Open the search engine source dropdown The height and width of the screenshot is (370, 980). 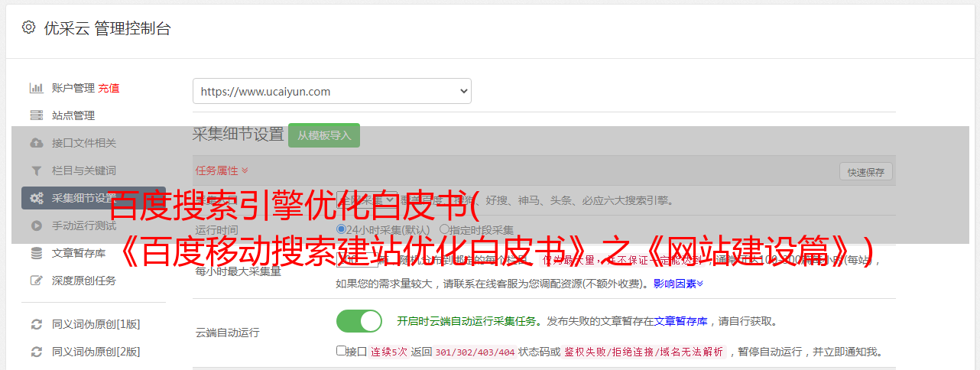tap(366, 200)
